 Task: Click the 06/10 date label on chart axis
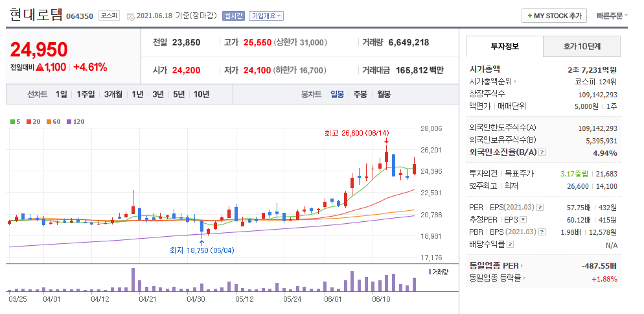coord(380,299)
